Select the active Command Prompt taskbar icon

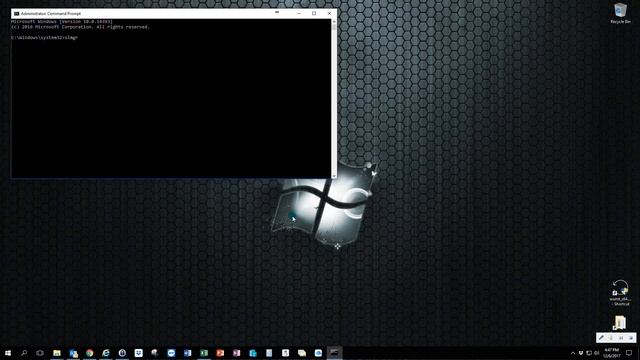(x=334, y=353)
